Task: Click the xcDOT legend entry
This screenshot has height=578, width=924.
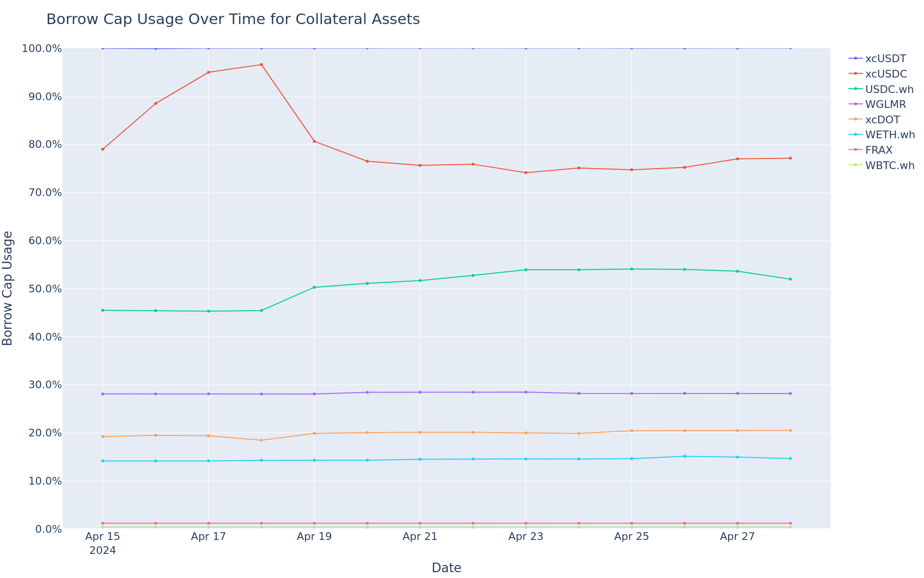Action: click(882, 120)
